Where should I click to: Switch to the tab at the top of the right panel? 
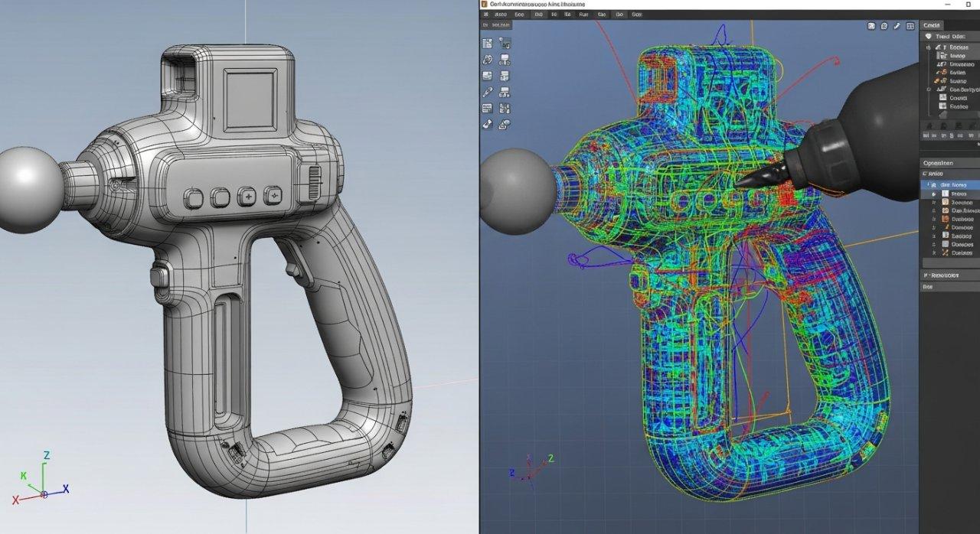[931, 25]
